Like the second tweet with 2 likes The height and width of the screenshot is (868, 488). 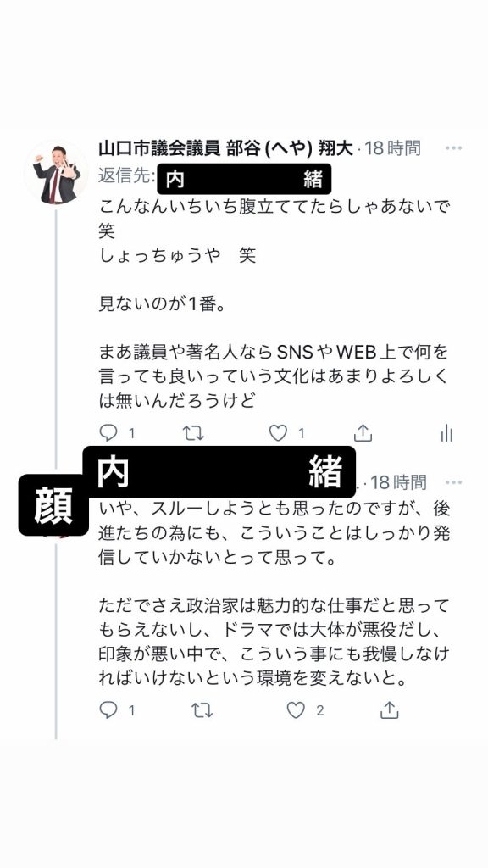tap(296, 709)
